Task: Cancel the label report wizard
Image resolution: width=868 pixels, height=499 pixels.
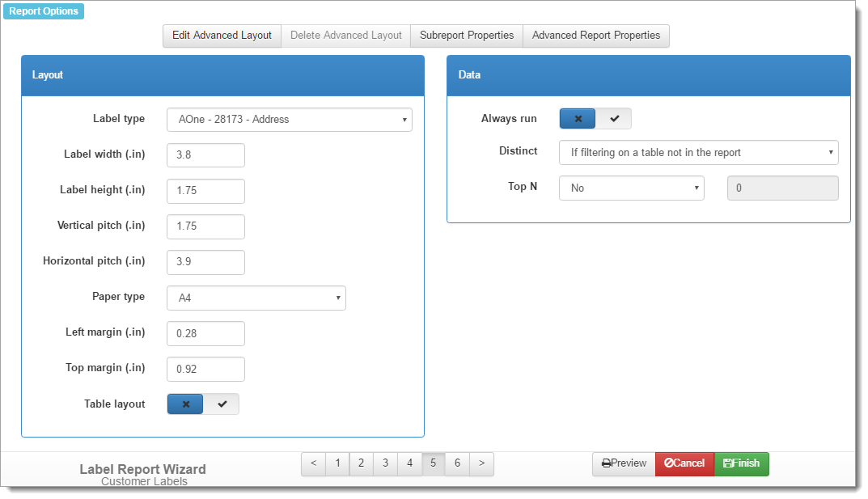Action: (684, 463)
